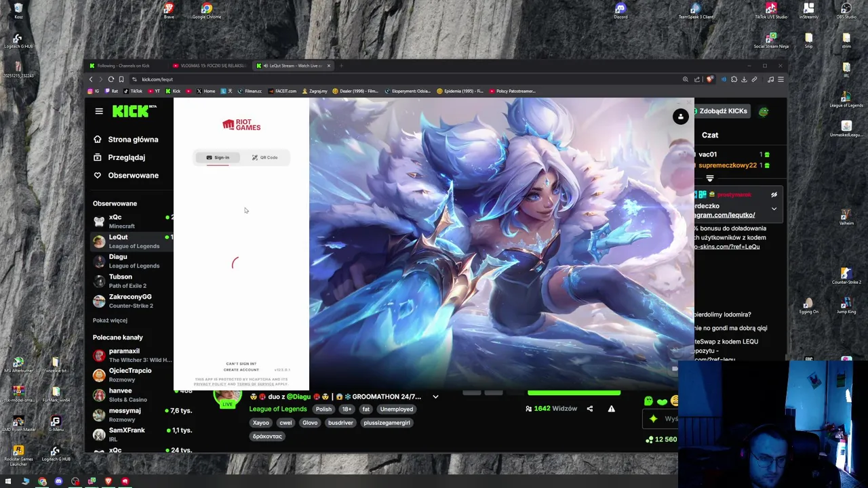This screenshot has height=488, width=868.
Task: Open the Kick hamburger menu
Action: click(x=99, y=111)
